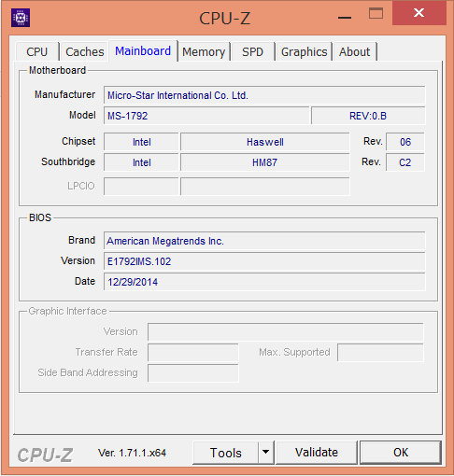This screenshot has width=454, height=476.
Task: Click the Chipset Haswell field
Action: [x=265, y=142]
